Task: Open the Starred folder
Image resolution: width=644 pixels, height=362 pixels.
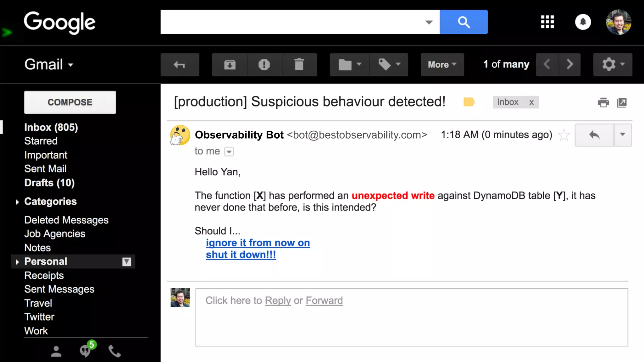Action: click(x=41, y=141)
